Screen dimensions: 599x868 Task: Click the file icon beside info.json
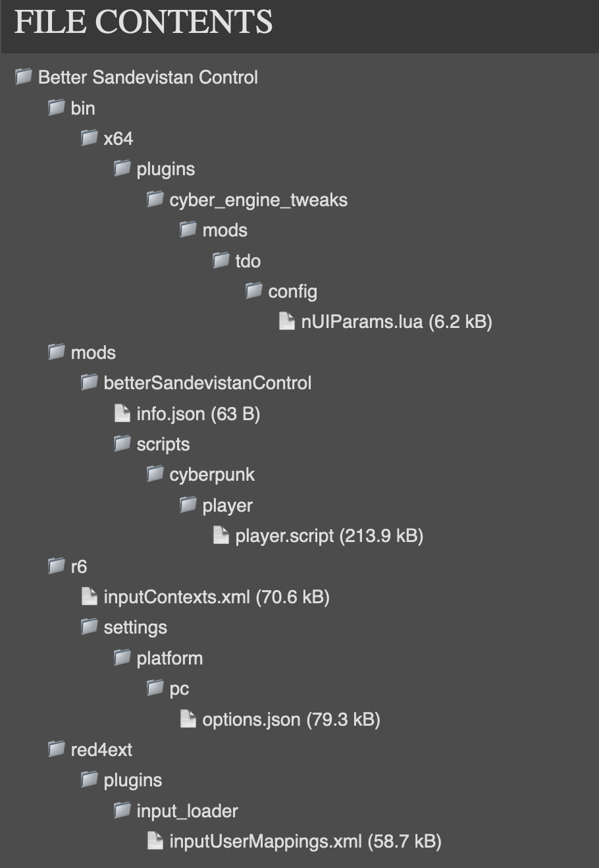tap(122, 413)
